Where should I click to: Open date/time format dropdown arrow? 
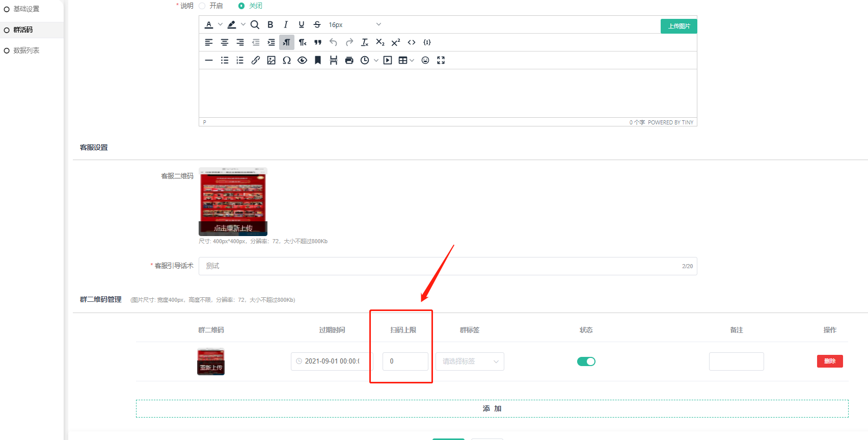[x=376, y=60]
